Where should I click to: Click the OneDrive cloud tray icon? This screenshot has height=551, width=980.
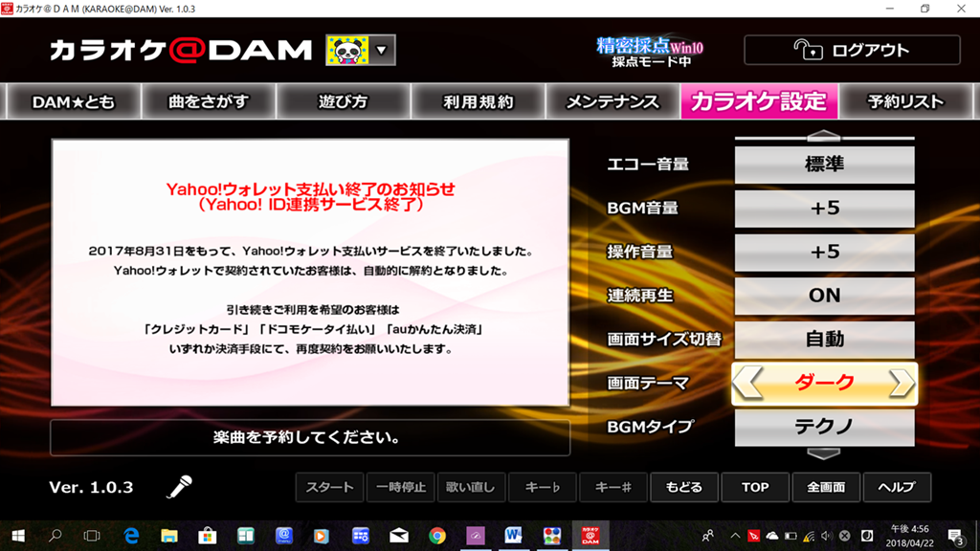tap(772, 536)
